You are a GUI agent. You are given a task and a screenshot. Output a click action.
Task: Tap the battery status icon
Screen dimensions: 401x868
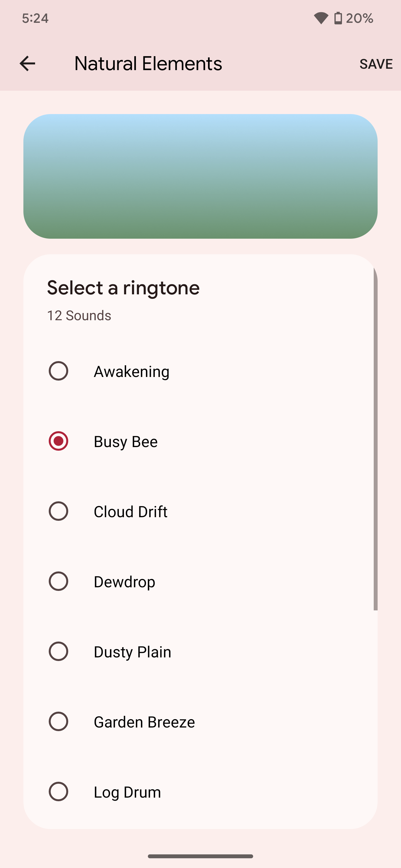pyautogui.click(x=338, y=18)
